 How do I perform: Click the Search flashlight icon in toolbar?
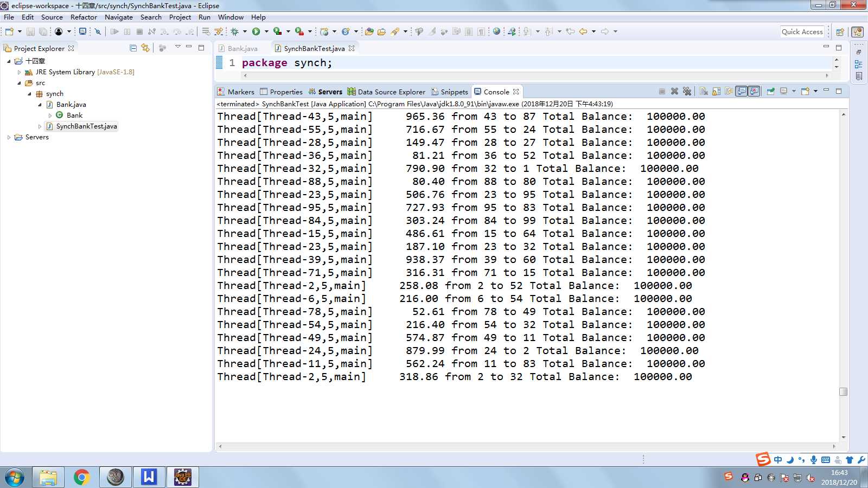pos(395,31)
